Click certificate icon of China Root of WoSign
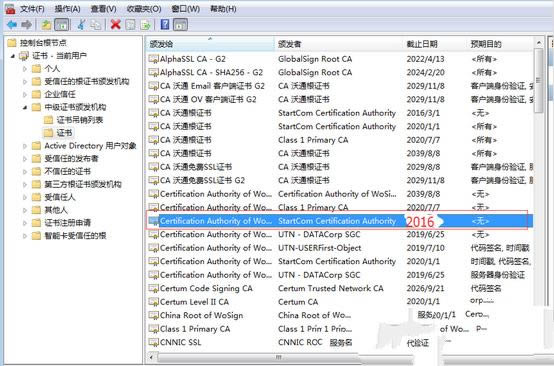This screenshot has width=554, height=366. coord(154,315)
